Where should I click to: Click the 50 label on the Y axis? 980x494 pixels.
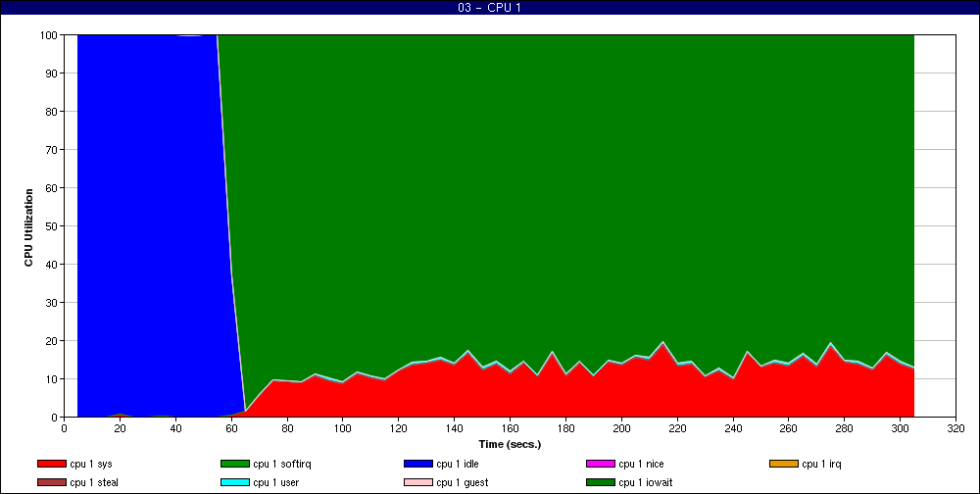53,225
